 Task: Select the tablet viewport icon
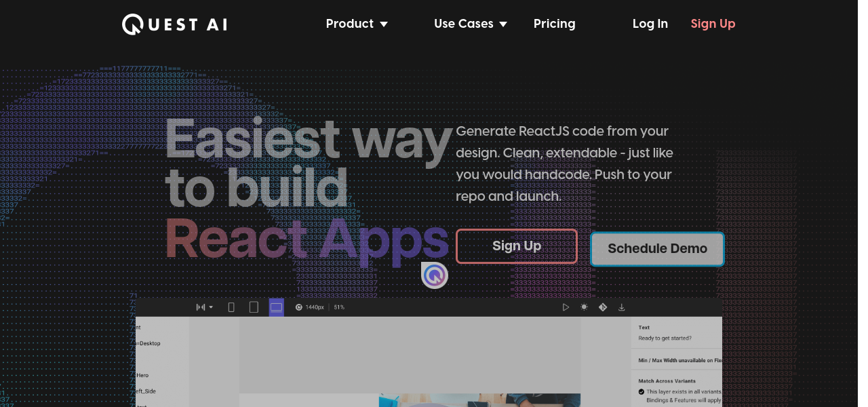[254, 307]
